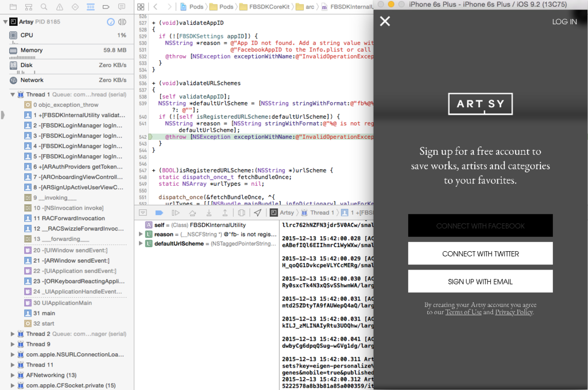Click Pods project in jump bar

(x=192, y=7)
